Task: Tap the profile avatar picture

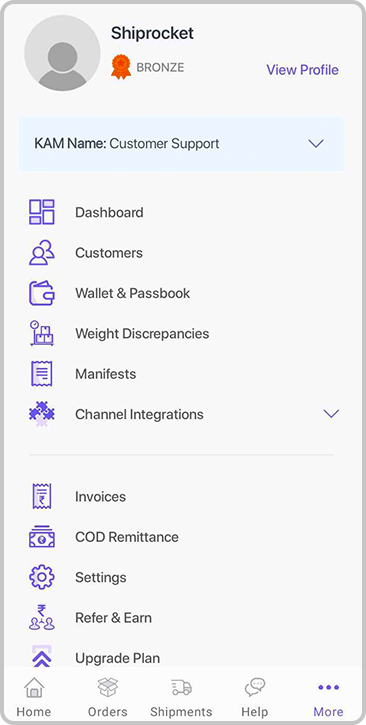Action: [x=62, y=53]
